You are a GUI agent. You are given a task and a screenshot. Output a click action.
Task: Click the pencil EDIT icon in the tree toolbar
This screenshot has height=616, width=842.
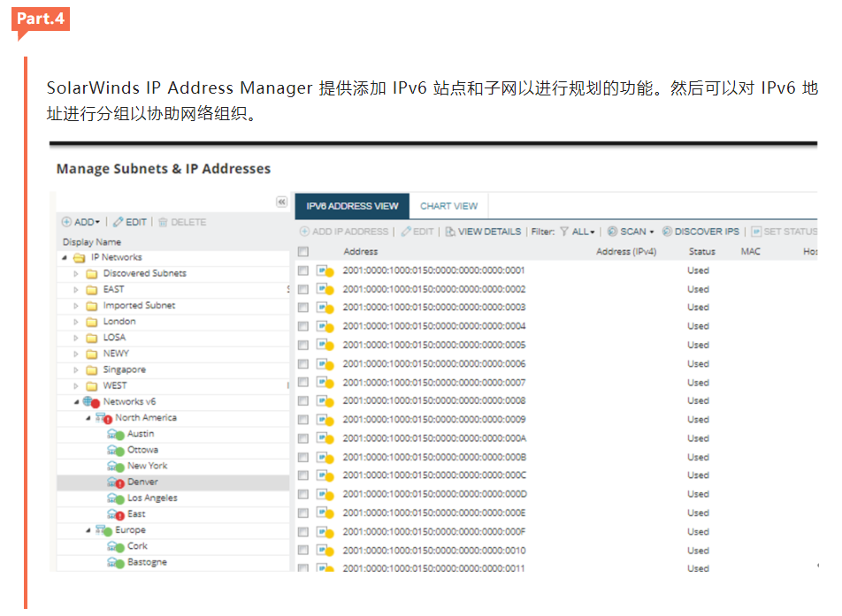point(119,222)
